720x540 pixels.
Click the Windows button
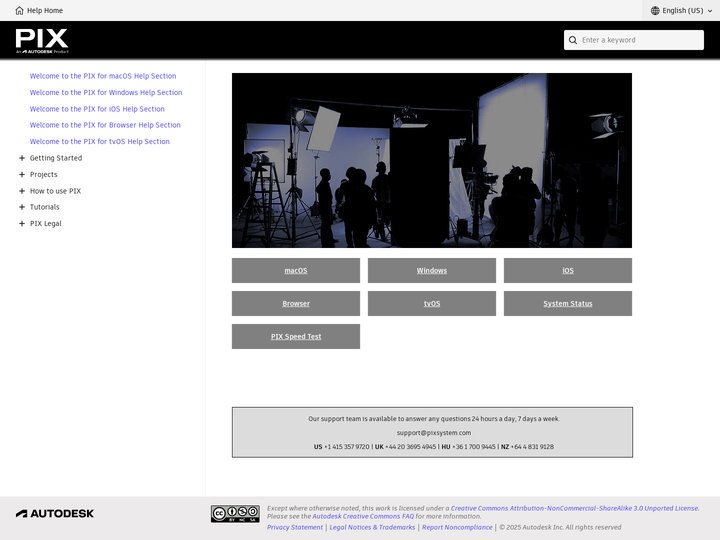click(x=432, y=270)
